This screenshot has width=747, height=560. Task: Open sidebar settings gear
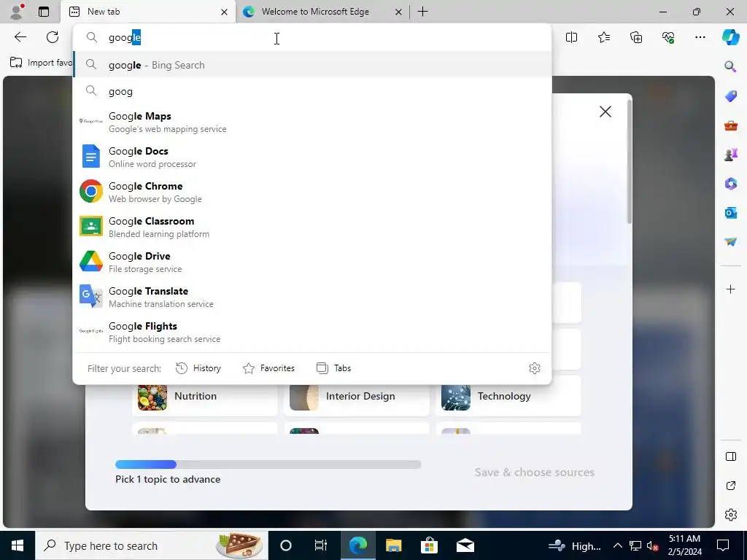730,515
